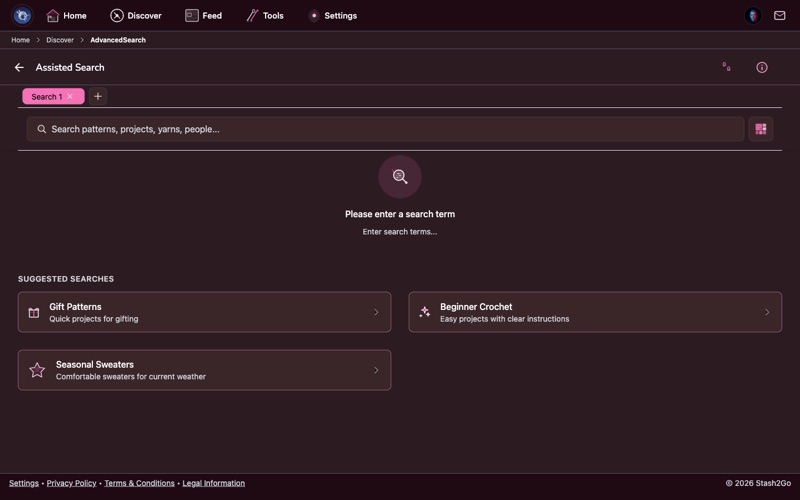
Task: Open the Privacy Policy link
Action: [71, 483]
